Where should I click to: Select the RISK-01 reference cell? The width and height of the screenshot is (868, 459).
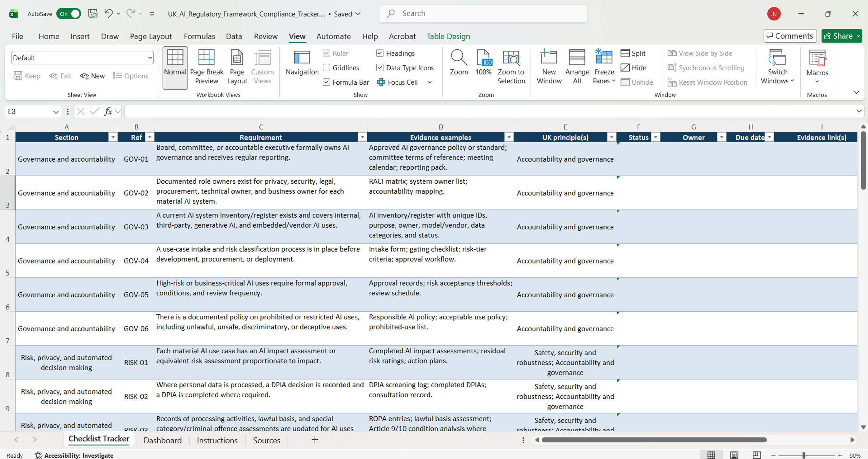coord(136,362)
